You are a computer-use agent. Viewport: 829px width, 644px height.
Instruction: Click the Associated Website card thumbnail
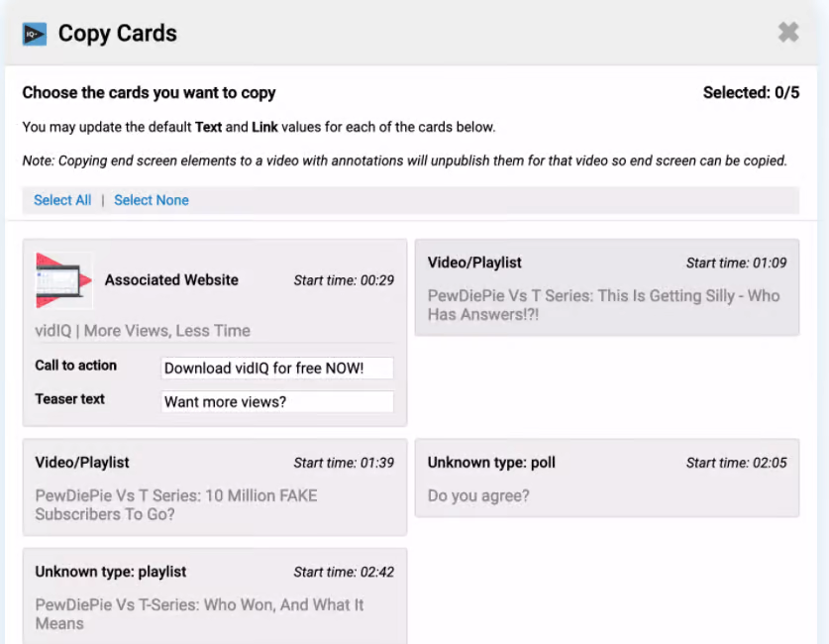pyautogui.click(x=64, y=280)
